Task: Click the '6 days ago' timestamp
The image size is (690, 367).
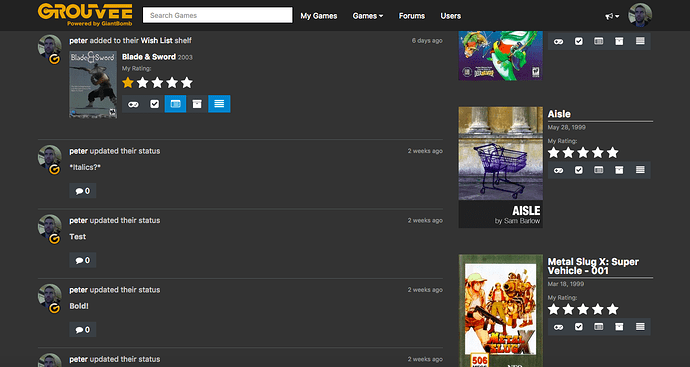Action: tap(427, 40)
